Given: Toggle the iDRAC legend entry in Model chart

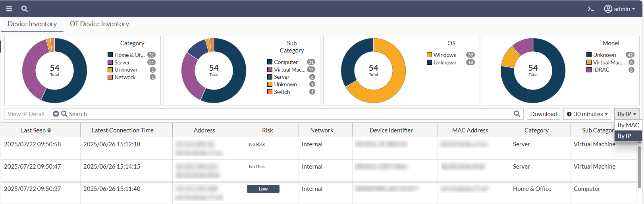Looking at the screenshot, I should (601, 70).
